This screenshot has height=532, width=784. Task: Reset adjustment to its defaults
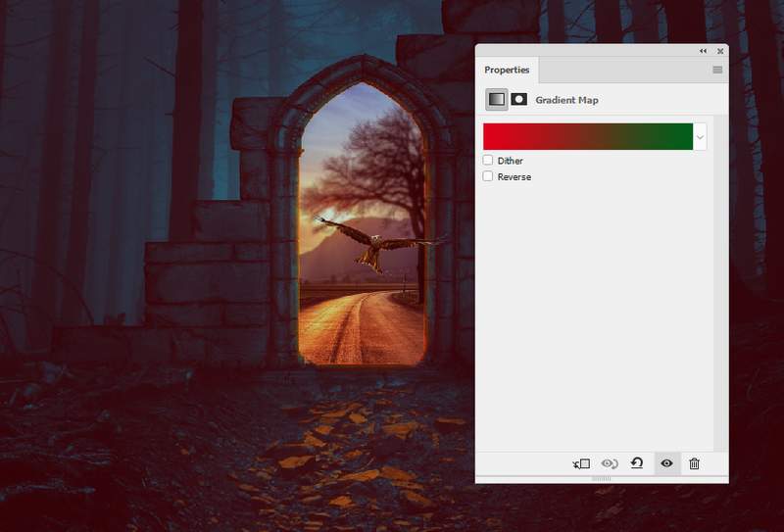(637, 463)
